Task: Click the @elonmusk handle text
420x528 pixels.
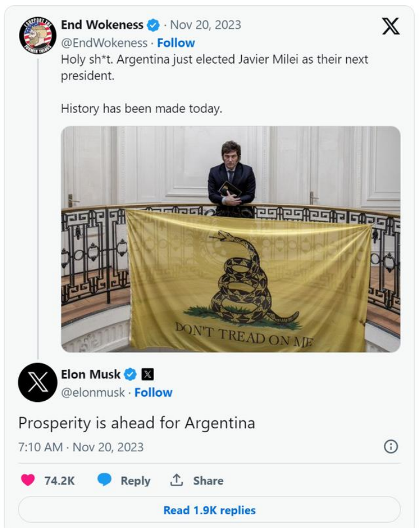Action: point(93,393)
